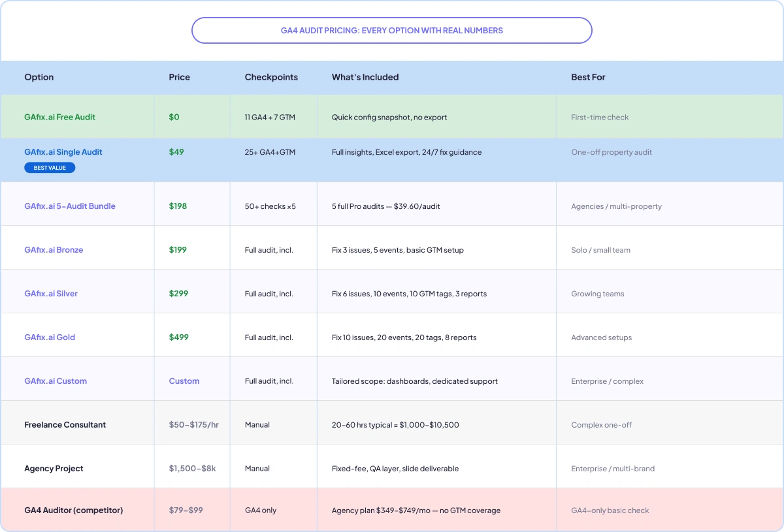This screenshot has height=532, width=784.
Task: Click the $198 price cell
Action: point(178,206)
